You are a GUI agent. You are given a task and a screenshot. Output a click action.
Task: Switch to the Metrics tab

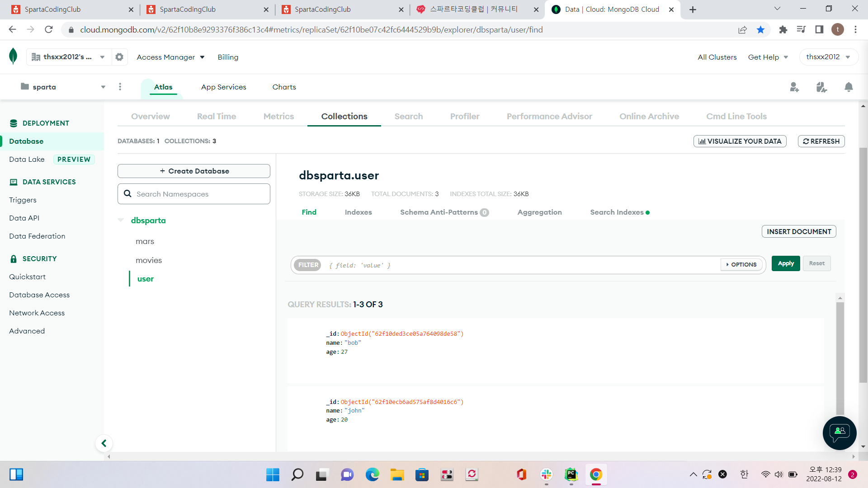pyautogui.click(x=278, y=116)
